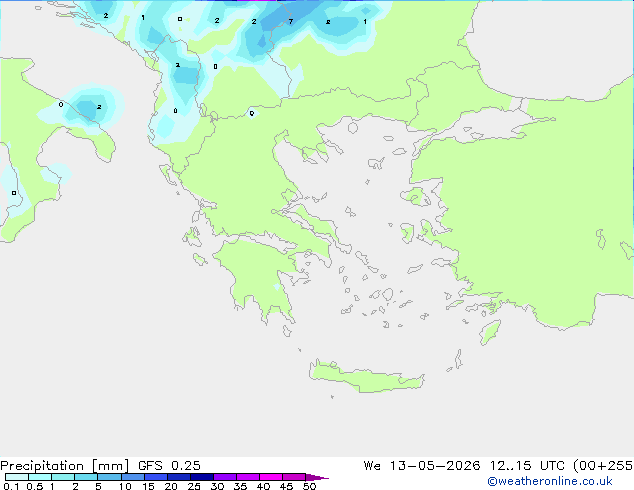Choose the 35–40 mm purple legend swatch

click(248, 477)
